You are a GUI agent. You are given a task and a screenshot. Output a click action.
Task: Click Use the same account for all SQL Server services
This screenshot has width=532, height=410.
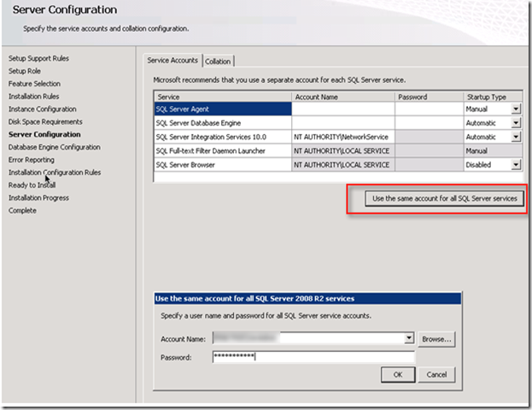tap(444, 198)
